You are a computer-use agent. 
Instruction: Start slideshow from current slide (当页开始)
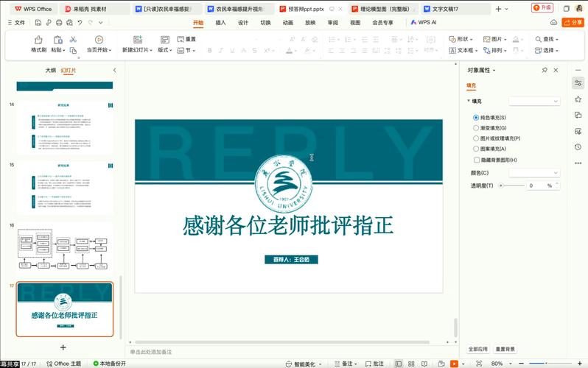pos(98,40)
